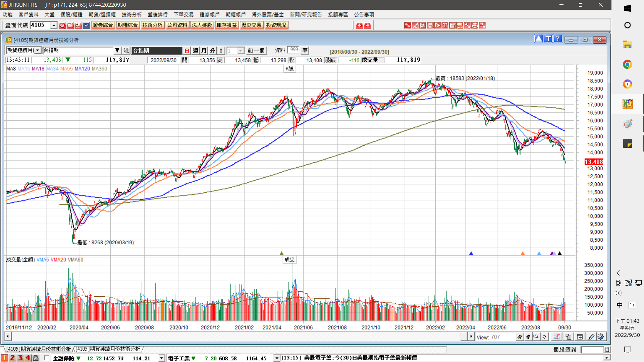Select the drawing pen tool icon
Screen dimensions: 644x362
pyautogui.click(x=591, y=337)
